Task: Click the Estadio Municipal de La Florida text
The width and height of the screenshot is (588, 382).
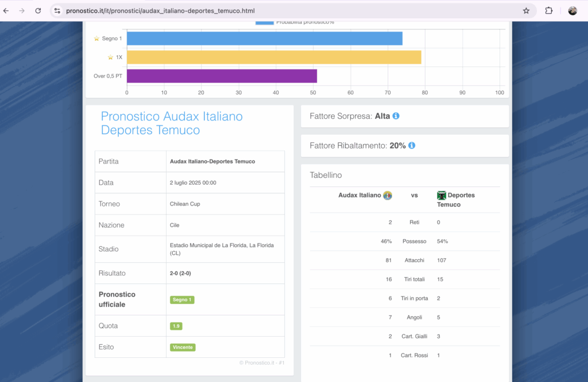Action: tap(222, 249)
